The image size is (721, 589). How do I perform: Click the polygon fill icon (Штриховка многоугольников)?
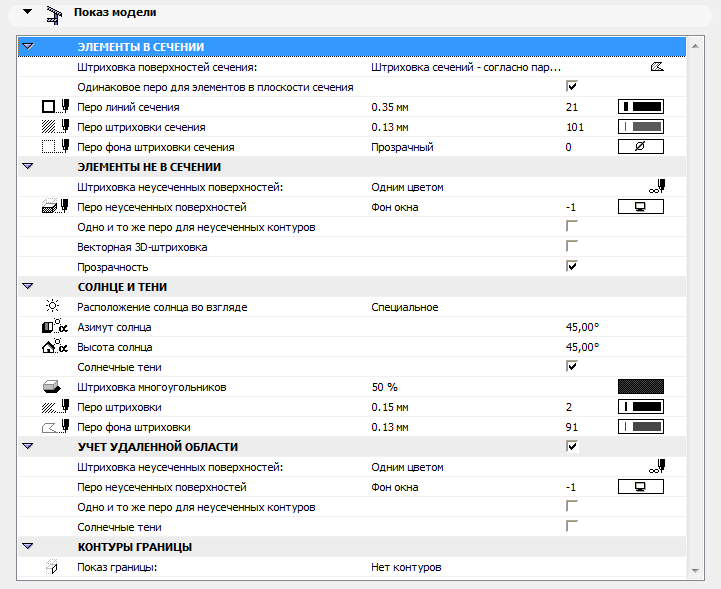(x=53, y=387)
